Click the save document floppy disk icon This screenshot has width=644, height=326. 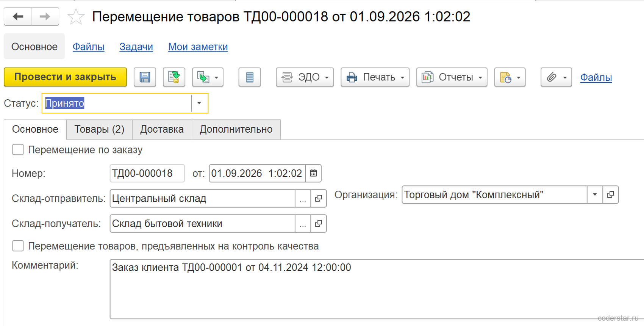tap(145, 77)
